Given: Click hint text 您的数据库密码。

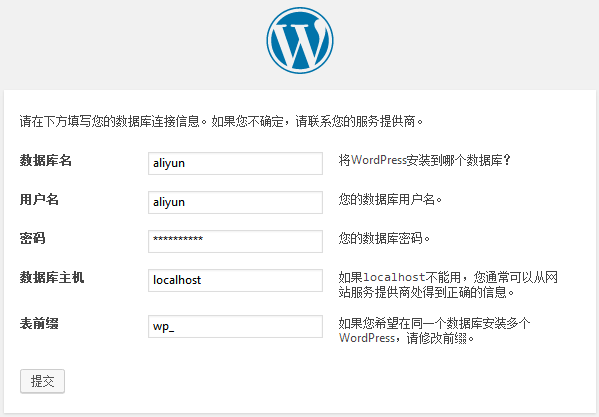Looking at the screenshot, I should [x=384, y=238].
